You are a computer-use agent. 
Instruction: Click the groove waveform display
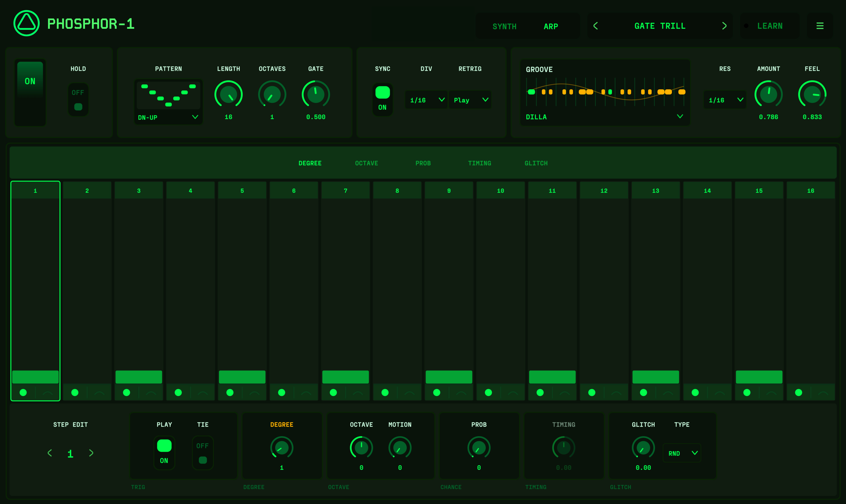pos(605,92)
